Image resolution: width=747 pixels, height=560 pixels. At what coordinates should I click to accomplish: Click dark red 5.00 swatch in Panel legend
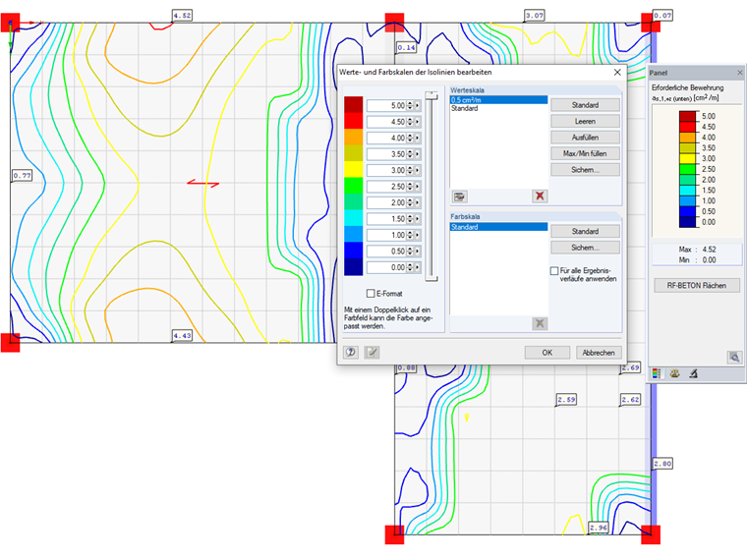[x=687, y=116]
